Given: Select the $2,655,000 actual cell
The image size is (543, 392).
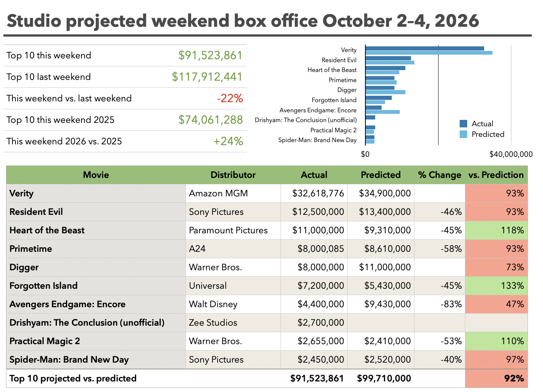Looking at the screenshot, I should click(x=314, y=341).
